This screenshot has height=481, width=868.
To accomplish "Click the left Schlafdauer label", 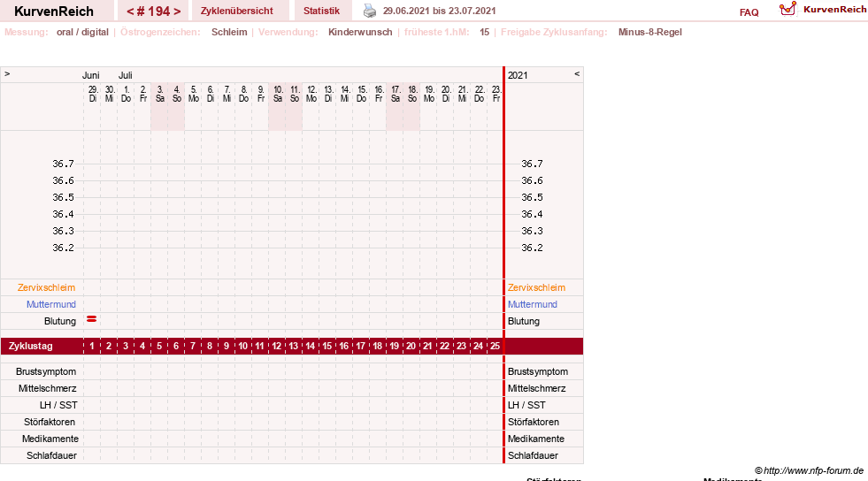I will pos(51,455).
